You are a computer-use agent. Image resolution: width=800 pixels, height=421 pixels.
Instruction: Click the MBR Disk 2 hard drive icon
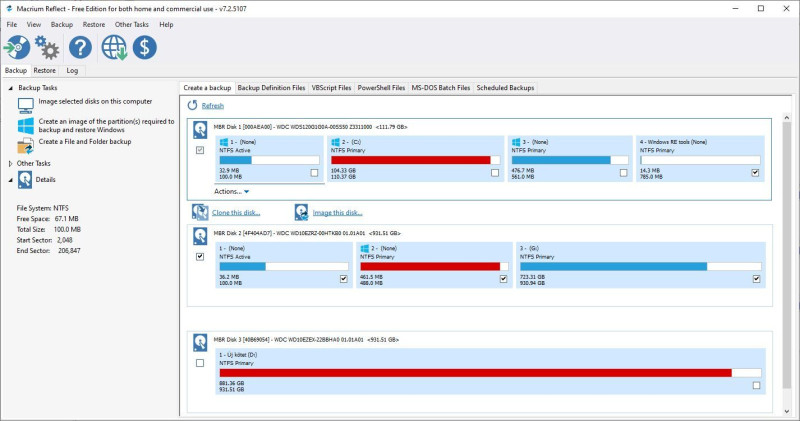[200, 236]
